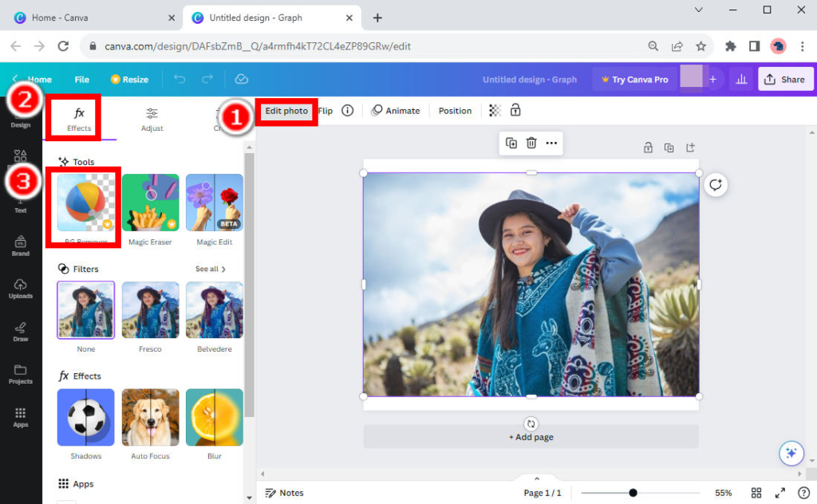The image size is (817, 504).
Task: Select the Fresco filter thumbnail
Action: point(150,310)
